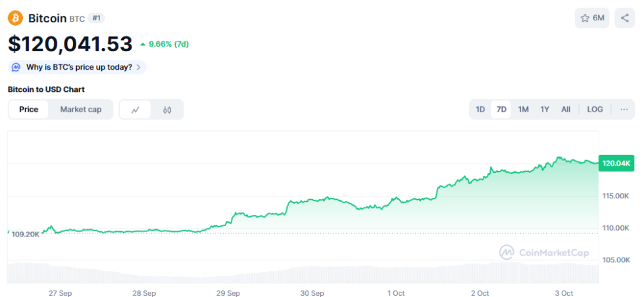This screenshot has height=297, width=644.
Task: Toggle LOG scale on the chart
Action: pos(595,109)
